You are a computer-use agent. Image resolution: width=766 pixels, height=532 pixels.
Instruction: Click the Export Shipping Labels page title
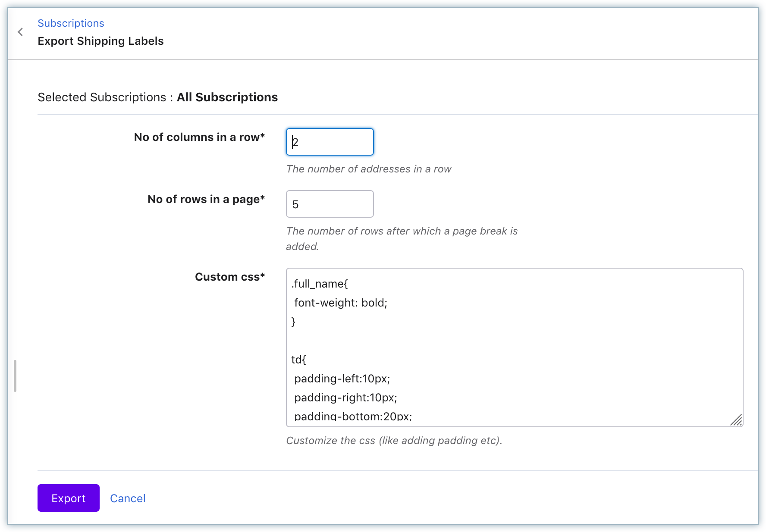100,41
